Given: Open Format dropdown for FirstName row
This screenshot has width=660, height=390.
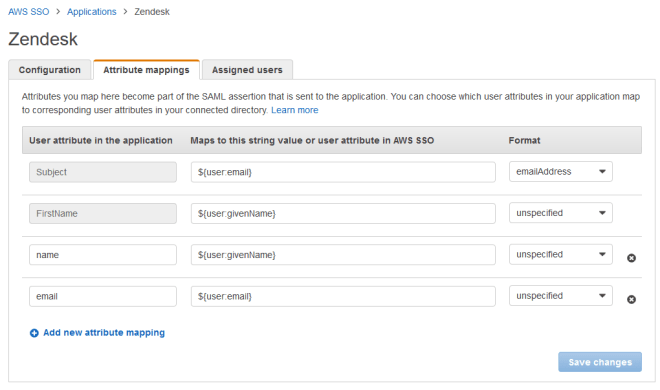Looking at the screenshot, I should pyautogui.click(x=560, y=213).
